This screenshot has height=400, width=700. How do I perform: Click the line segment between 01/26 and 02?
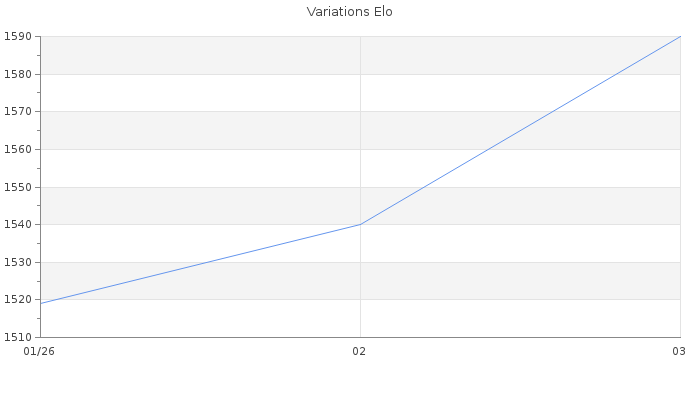[x=200, y=264]
